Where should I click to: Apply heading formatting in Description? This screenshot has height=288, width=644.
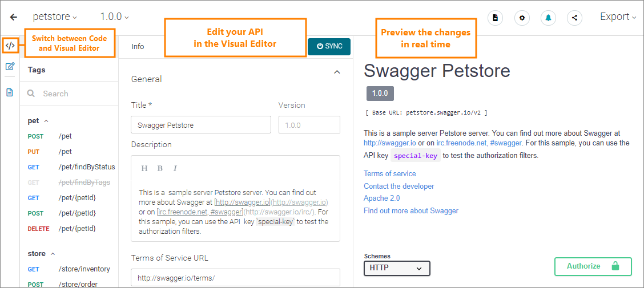144,168
